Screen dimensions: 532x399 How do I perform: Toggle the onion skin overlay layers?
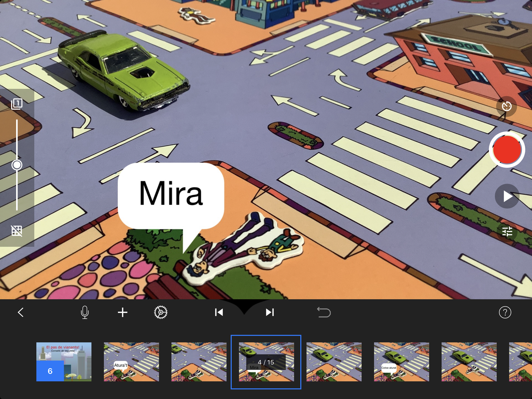(x=17, y=104)
